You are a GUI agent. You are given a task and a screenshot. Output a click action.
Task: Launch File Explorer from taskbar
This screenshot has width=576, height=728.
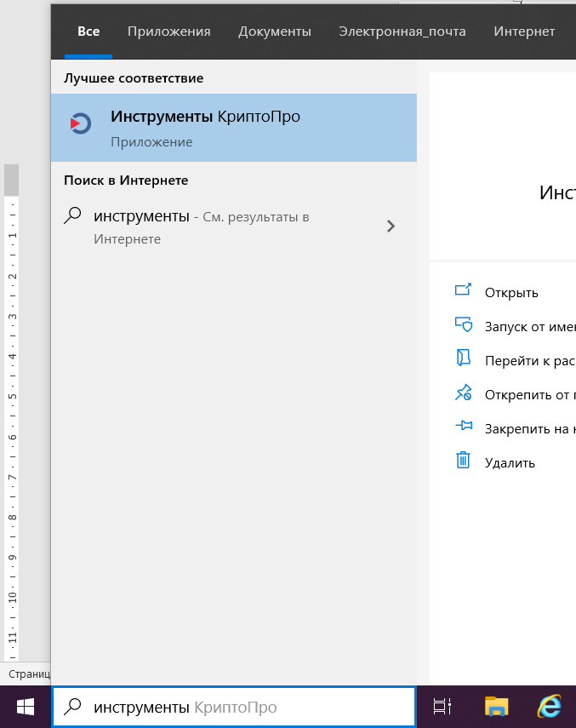click(x=496, y=707)
